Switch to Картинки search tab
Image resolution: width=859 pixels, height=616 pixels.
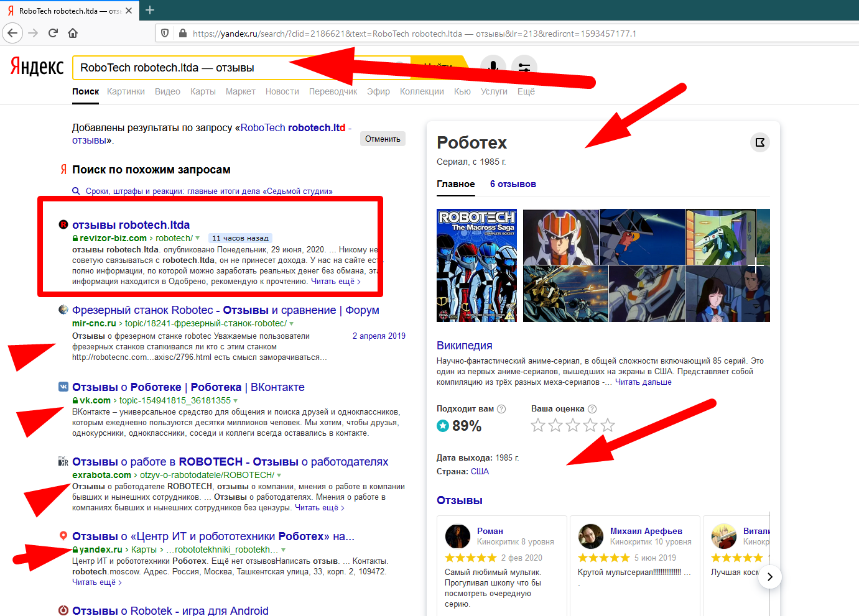126,91
